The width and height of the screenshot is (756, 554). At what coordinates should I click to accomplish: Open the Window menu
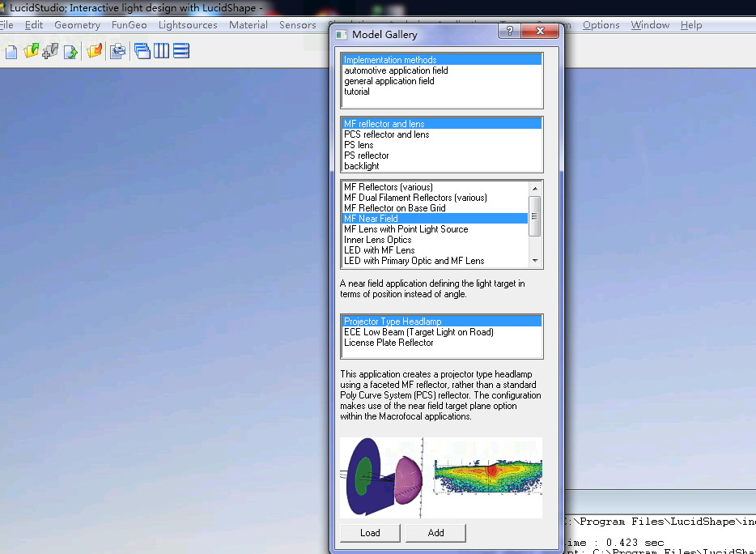point(650,25)
